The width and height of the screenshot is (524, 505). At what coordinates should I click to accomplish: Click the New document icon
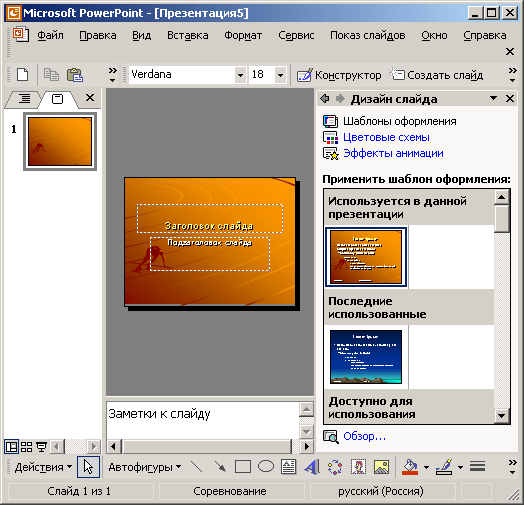coord(22,75)
